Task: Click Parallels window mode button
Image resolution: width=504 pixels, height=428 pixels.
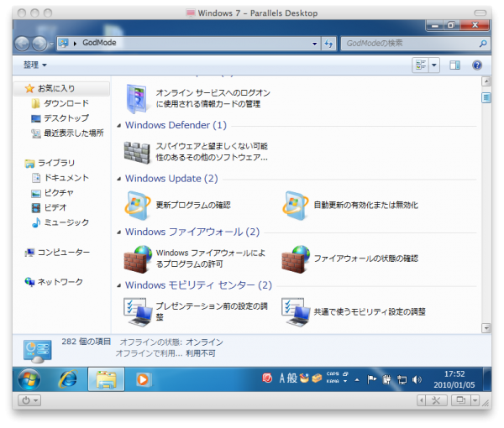Action: 461,400
